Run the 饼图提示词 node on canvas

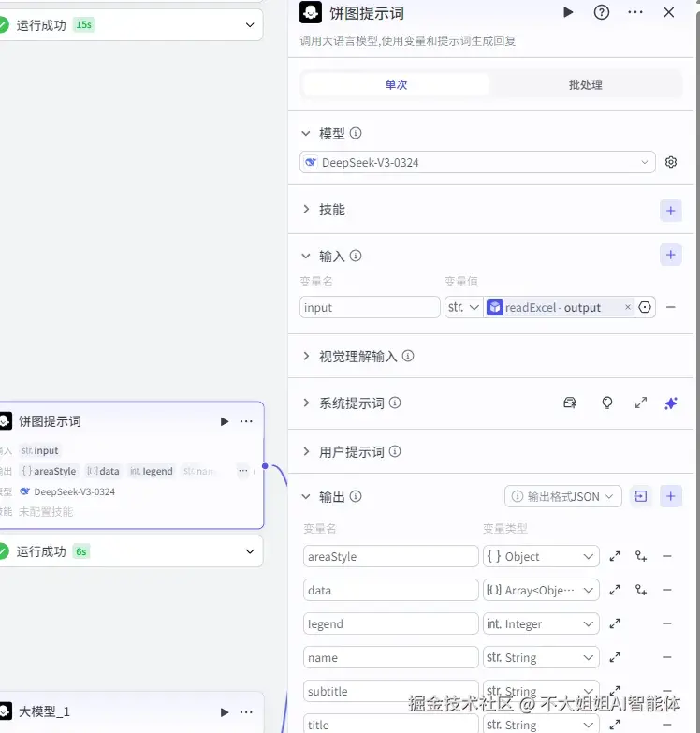[x=225, y=421]
